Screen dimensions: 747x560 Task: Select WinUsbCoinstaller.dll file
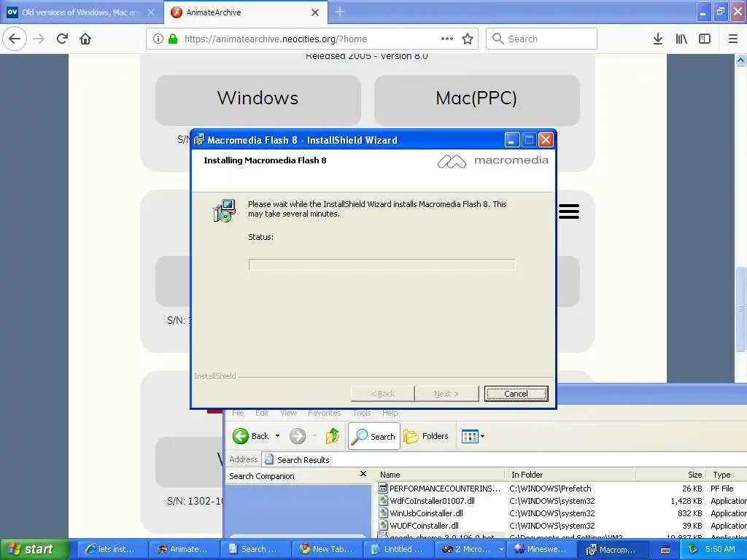426,513
